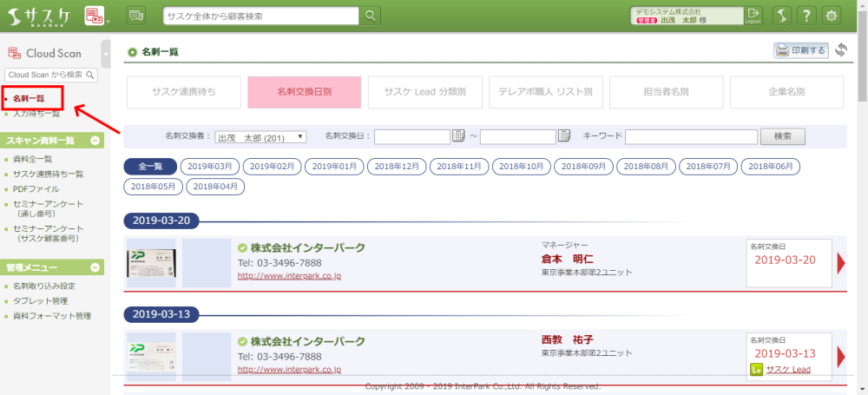Click green check icon on 2019-03-13 company
This screenshot has width=868, height=395.
pyautogui.click(x=242, y=341)
